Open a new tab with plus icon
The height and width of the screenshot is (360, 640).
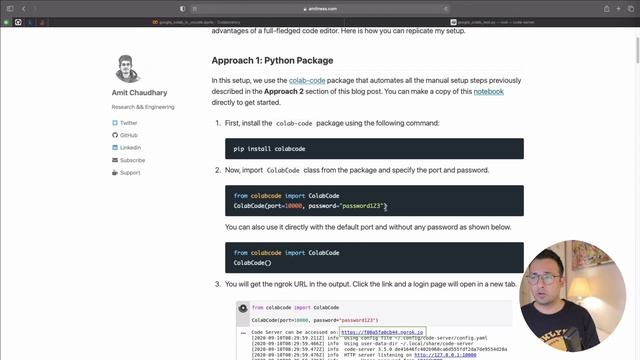pyautogui.click(x=619, y=9)
